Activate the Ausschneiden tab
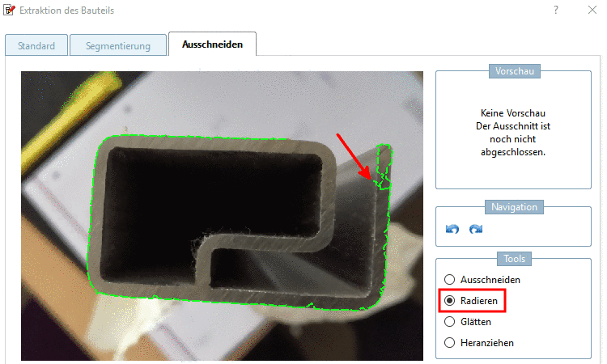The width and height of the screenshot is (607, 364). (212, 44)
